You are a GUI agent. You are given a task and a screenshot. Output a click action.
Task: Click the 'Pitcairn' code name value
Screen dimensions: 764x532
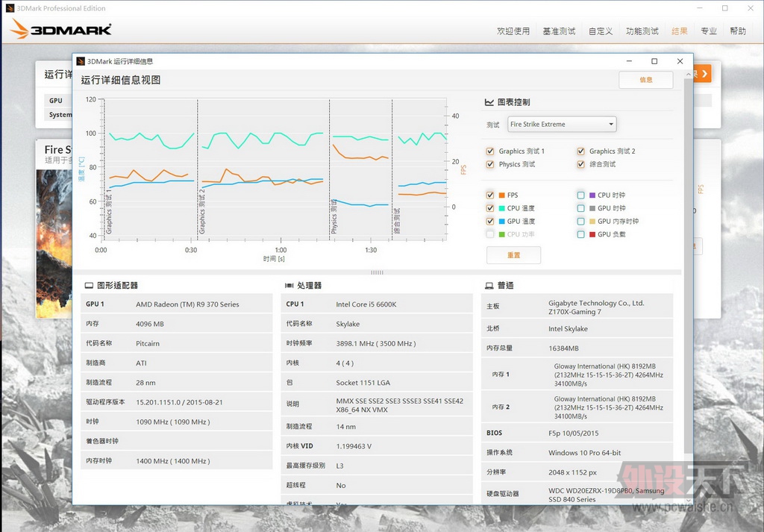[148, 343]
